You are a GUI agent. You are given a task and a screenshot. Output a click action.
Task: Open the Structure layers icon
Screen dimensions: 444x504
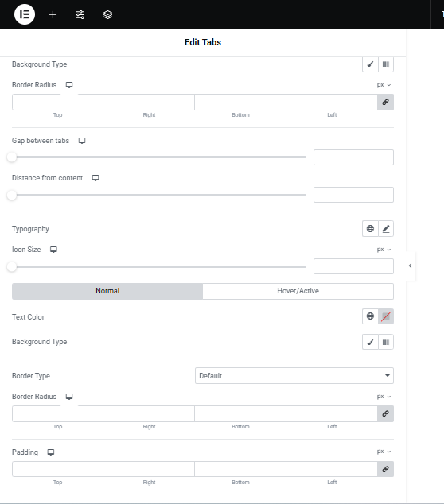coord(107,14)
